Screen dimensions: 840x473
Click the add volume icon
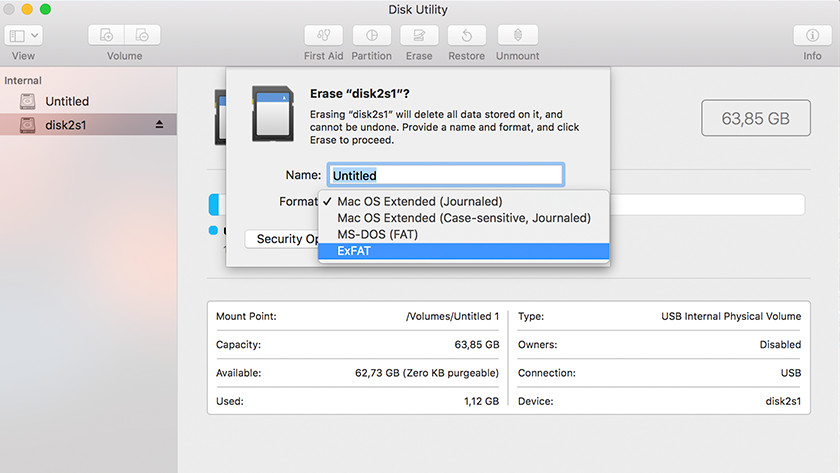click(x=108, y=35)
